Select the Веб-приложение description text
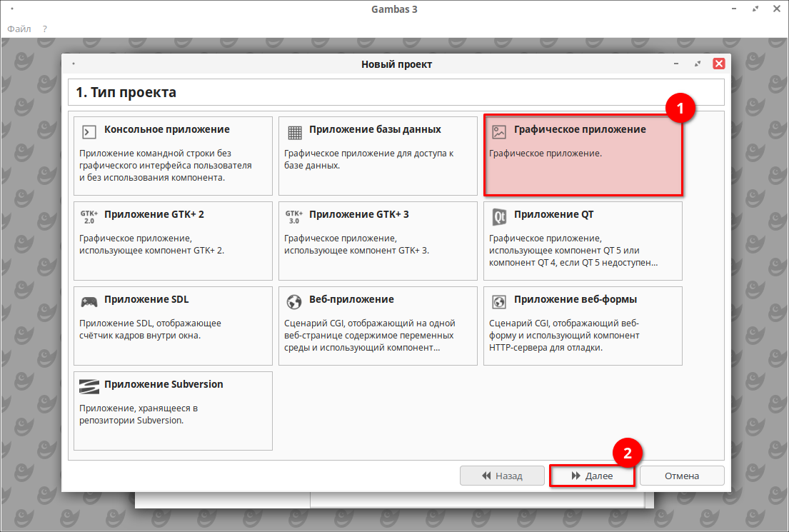The width and height of the screenshot is (789, 532). click(x=369, y=335)
